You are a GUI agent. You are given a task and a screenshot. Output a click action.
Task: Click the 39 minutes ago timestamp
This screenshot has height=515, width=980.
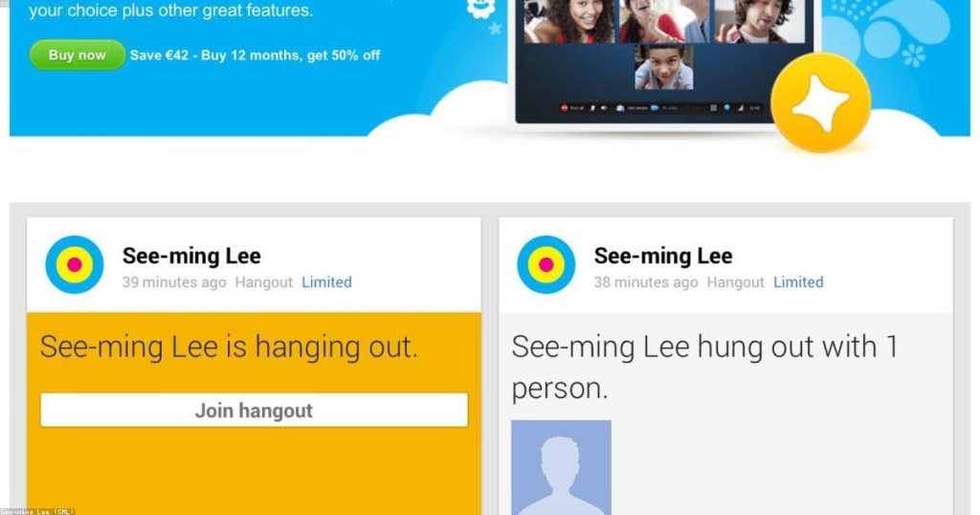tap(174, 282)
